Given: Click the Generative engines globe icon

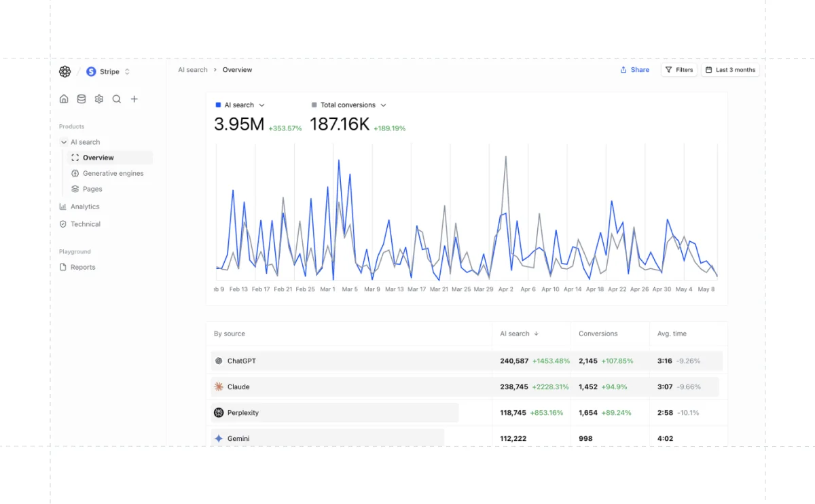Looking at the screenshot, I should 75,173.
